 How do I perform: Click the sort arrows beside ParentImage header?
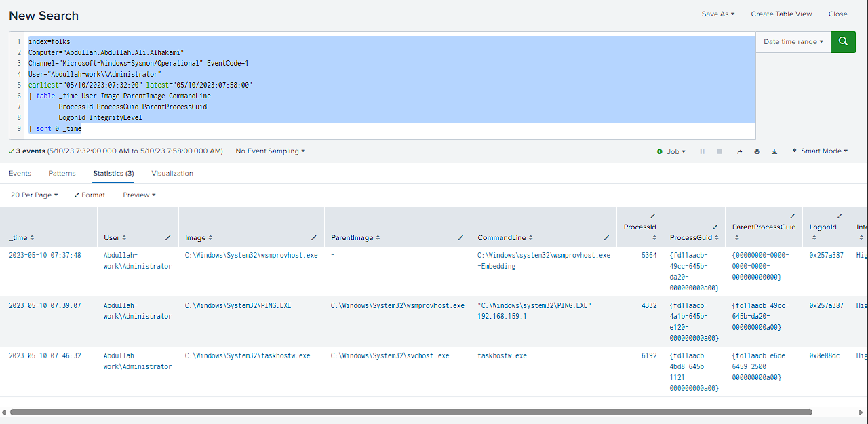pyautogui.click(x=378, y=238)
